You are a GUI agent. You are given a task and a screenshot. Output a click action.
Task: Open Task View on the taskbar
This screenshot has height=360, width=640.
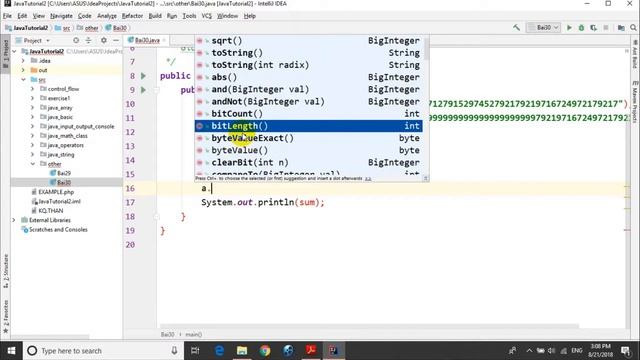pyautogui.click(x=195, y=351)
